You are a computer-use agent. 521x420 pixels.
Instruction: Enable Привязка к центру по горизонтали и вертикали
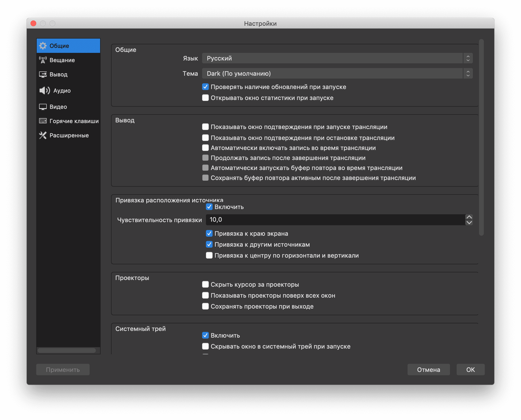(209, 255)
